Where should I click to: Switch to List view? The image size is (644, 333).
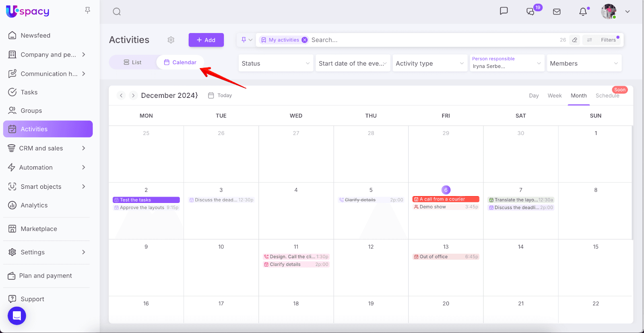click(x=132, y=62)
